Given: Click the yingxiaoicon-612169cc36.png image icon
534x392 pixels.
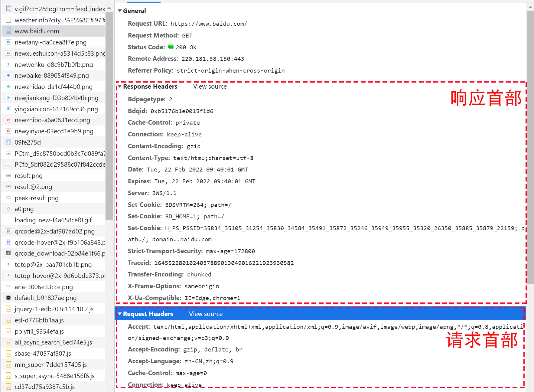Looking at the screenshot, I should (8, 109).
